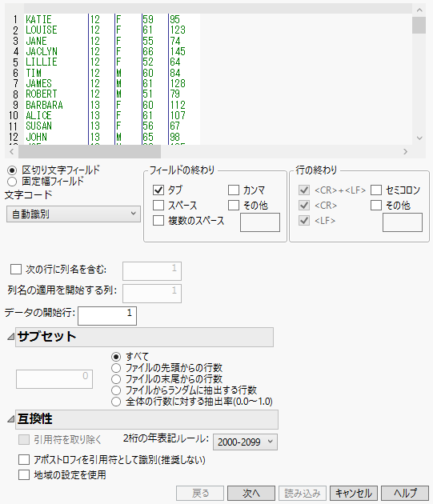Select ファイルの末尾からの行数 radio button
Viewport: 433px width, 504px height.
[116, 379]
